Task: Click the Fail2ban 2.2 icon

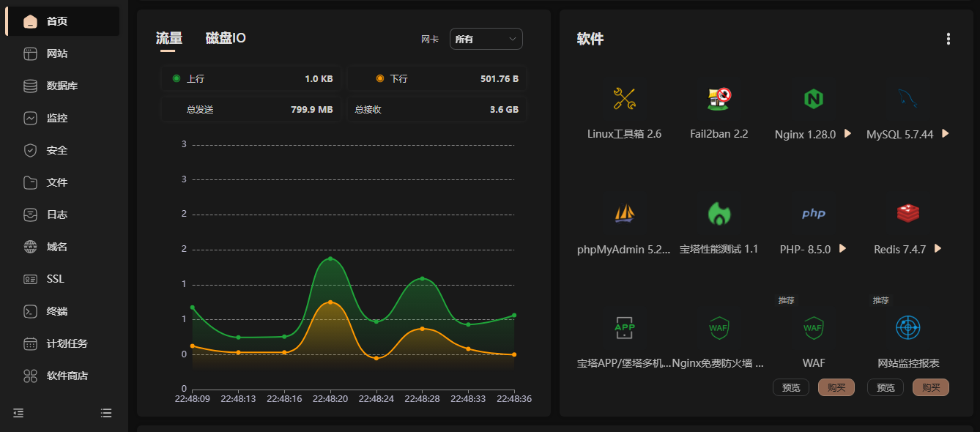Action: (719, 98)
